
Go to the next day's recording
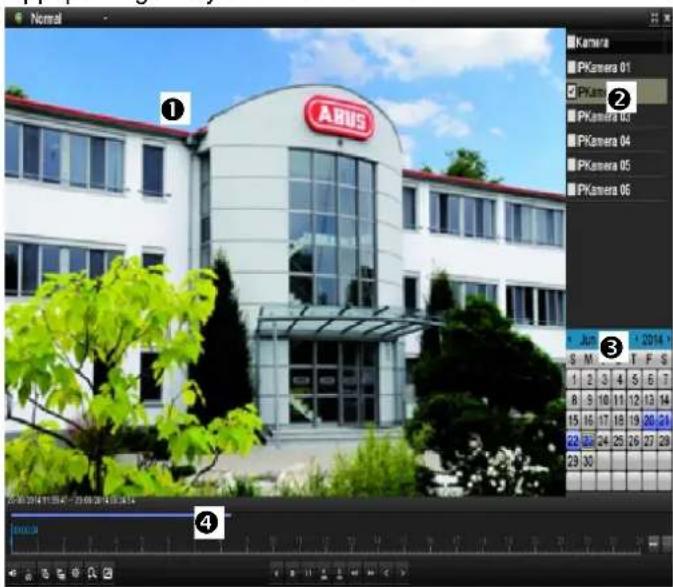tap(402, 573)
